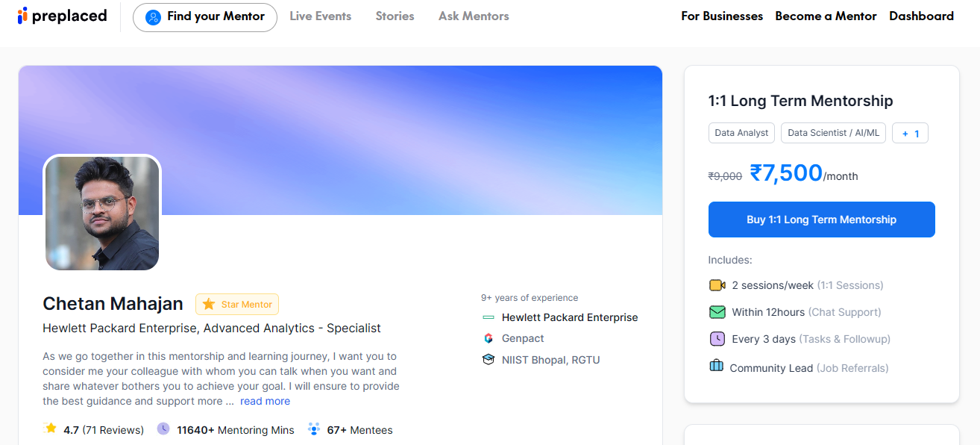Viewport: 980px width, 445px height.
Task: Click the 67+ Mentees text
Action: (x=359, y=429)
